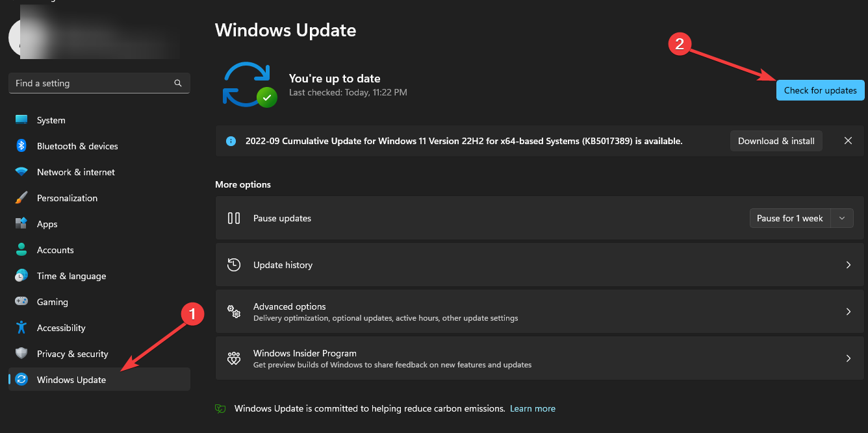The image size is (868, 433).
Task: Click the Bluetooth & devices icon
Action: click(x=21, y=146)
